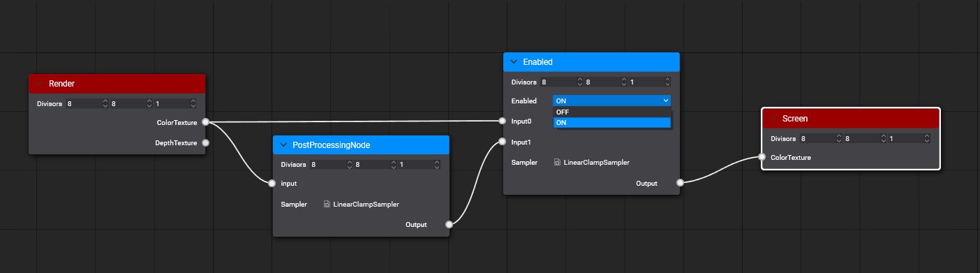Click the ColorTexture output port on Render node
The height and width of the screenshot is (273, 980).
205,122
